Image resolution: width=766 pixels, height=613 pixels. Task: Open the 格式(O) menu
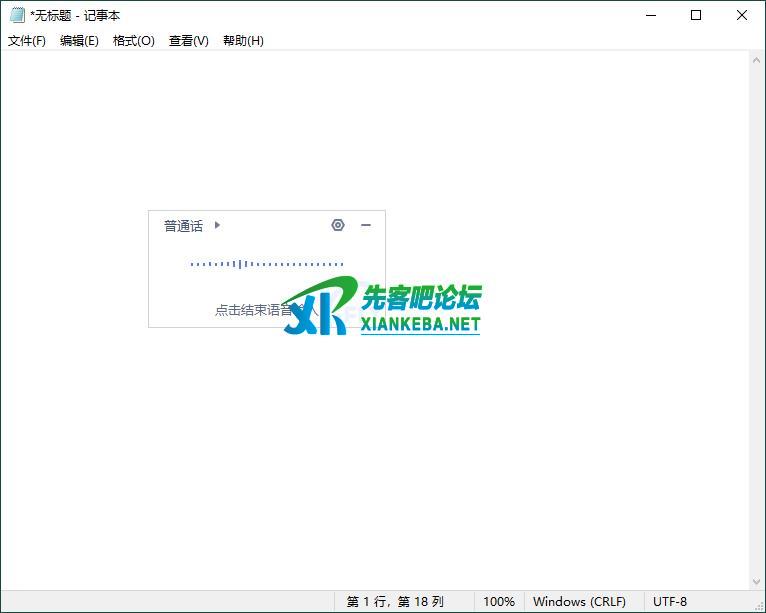coord(133,41)
